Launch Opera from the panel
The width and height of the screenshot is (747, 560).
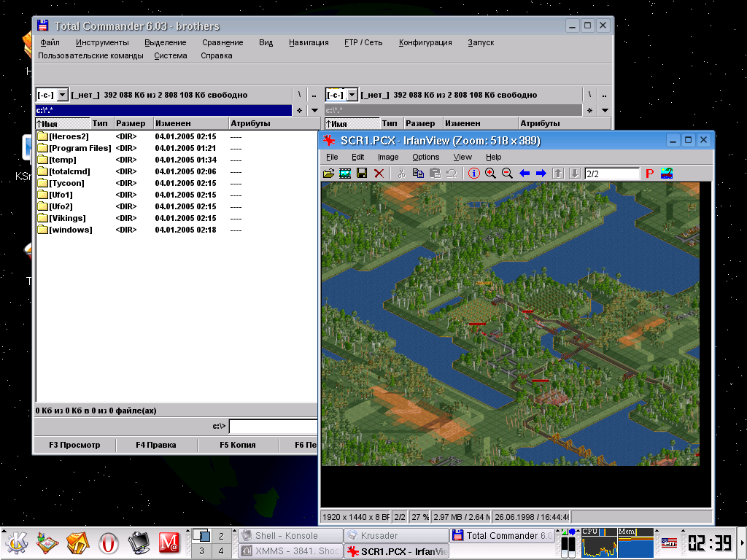click(108, 544)
